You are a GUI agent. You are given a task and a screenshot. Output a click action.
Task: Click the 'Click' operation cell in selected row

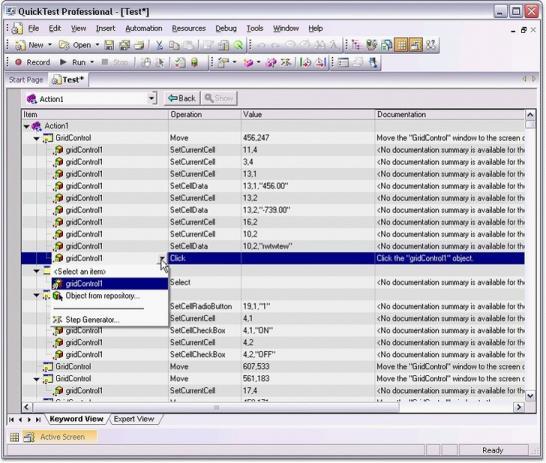tap(205, 258)
